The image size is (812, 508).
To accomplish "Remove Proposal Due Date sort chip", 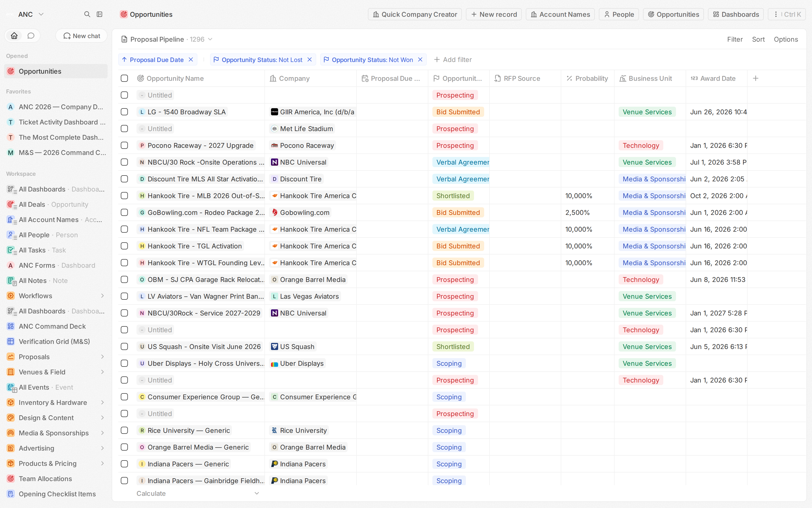I will (x=191, y=59).
